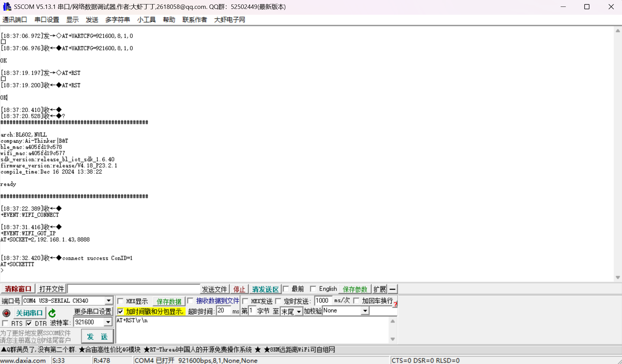Click the 清除窗口 clear window button

tap(18, 289)
